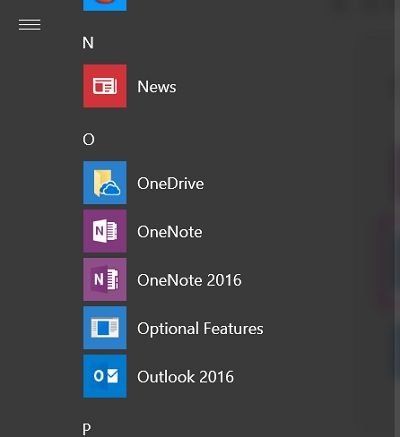400x437 pixels.
Task: Click the Optional Features icon
Action: (x=105, y=328)
